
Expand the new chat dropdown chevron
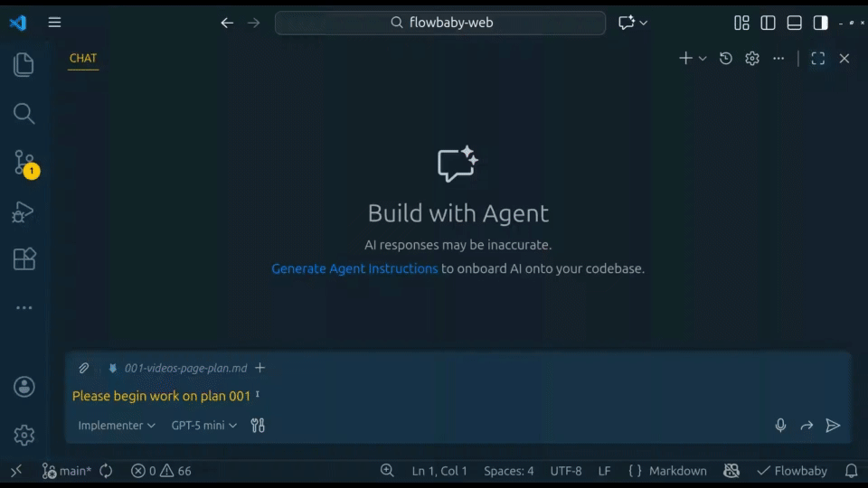(703, 58)
